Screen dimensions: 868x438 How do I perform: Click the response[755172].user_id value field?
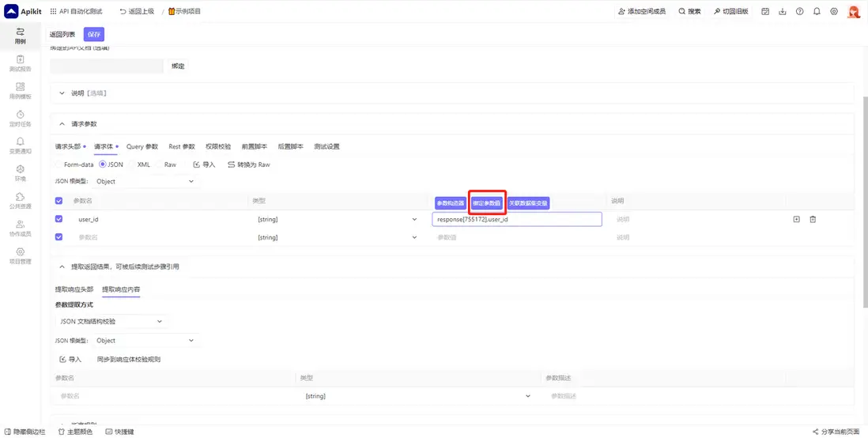pyautogui.click(x=516, y=219)
